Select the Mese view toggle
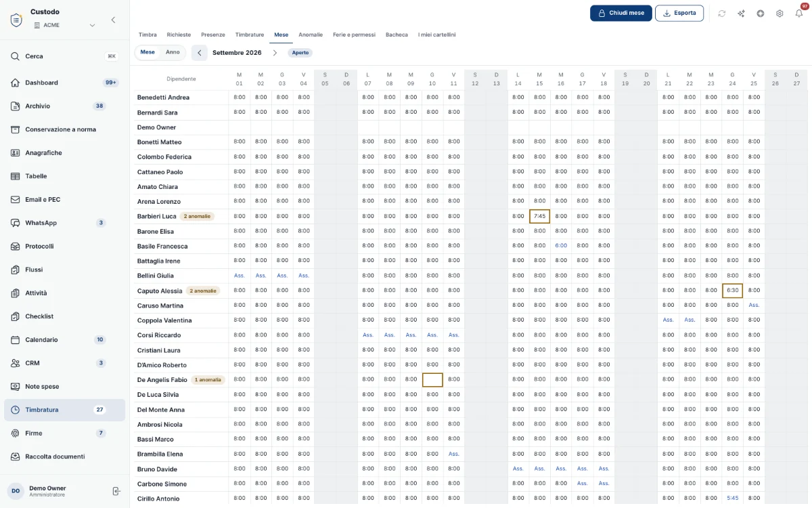 coord(148,52)
